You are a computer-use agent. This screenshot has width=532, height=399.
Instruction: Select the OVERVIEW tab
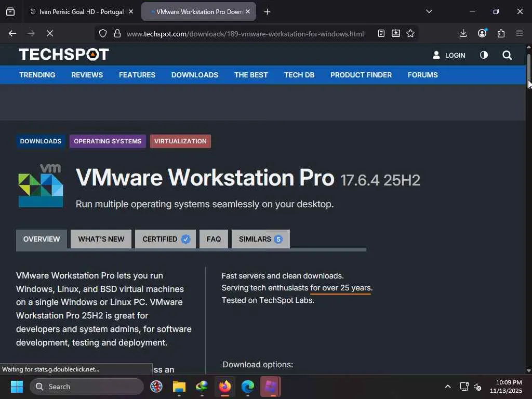click(42, 239)
